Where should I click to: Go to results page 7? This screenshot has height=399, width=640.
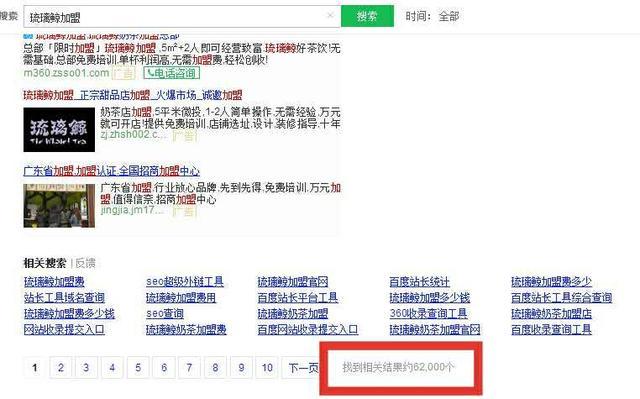(189, 368)
